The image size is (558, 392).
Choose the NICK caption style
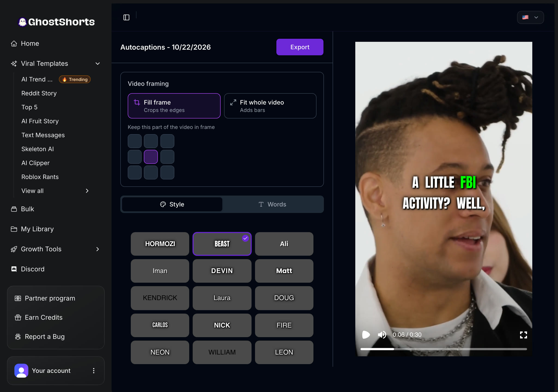point(222,325)
